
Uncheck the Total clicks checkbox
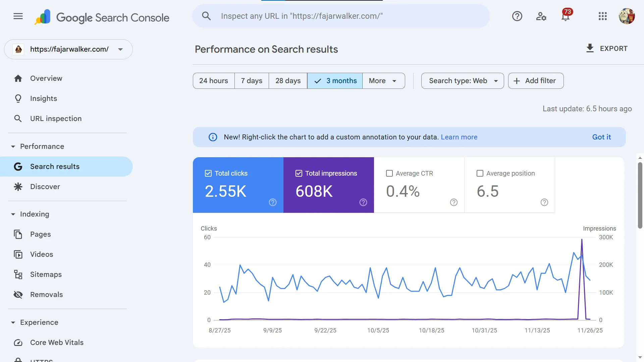tap(208, 173)
